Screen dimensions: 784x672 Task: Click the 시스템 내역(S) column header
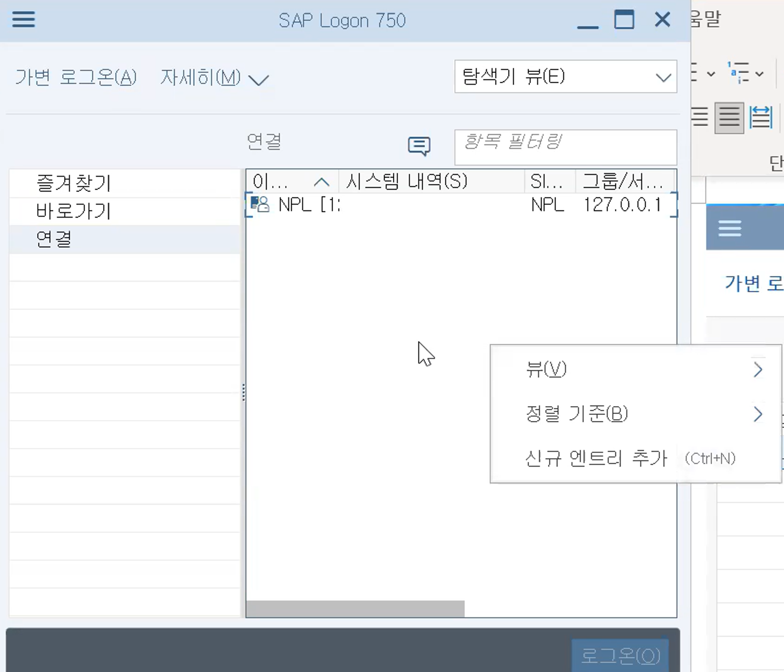(x=432, y=181)
